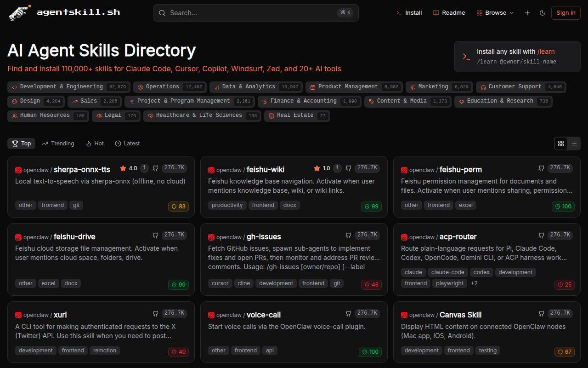588x368 pixels.
Task: Select the Hot tab
Action: pos(95,144)
